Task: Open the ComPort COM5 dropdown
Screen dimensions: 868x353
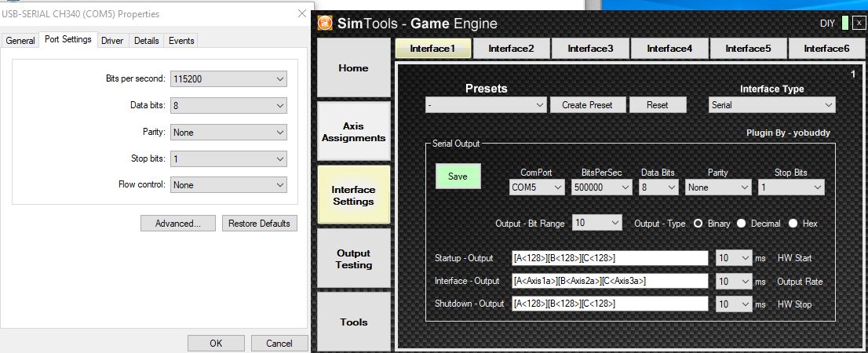Action: click(x=537, y=187)
